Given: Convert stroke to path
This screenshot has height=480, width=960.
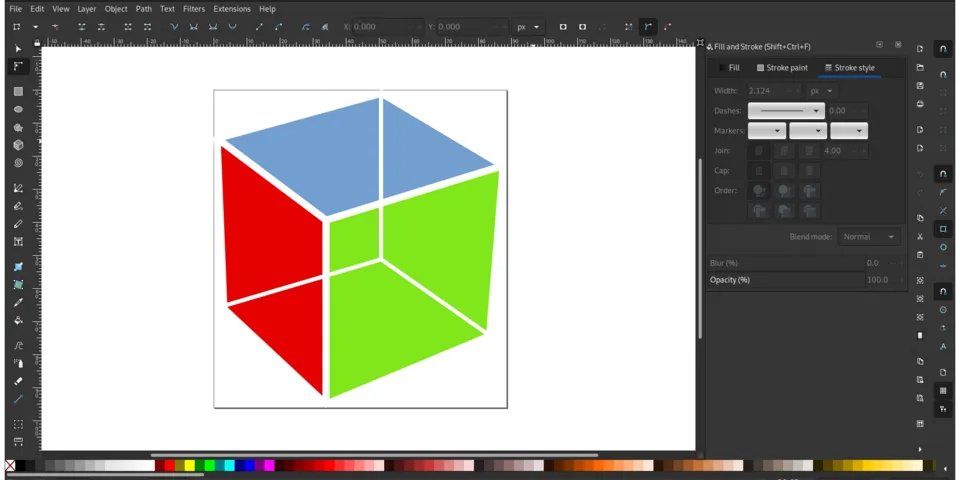Looking at the screenshot, I should click(x=324, y=27).
